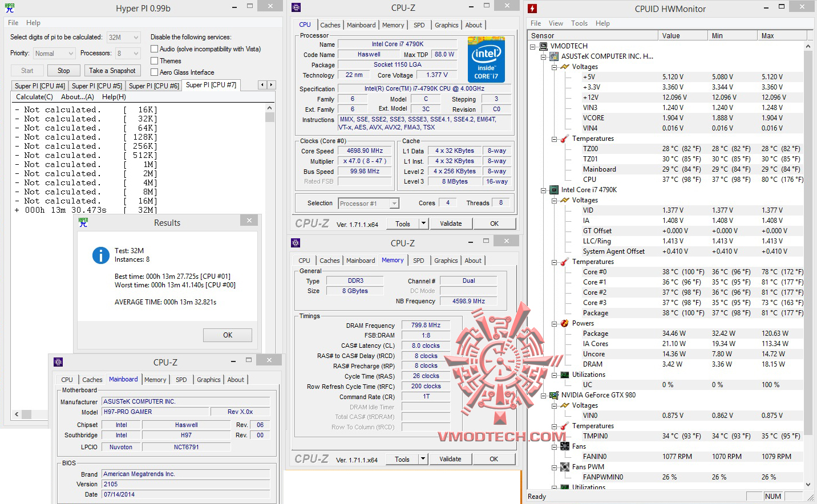Click the Temperatures icon under Intel Core i7 4790K
The width and height of the screenshot is (817, 504).
coord(565,262)
